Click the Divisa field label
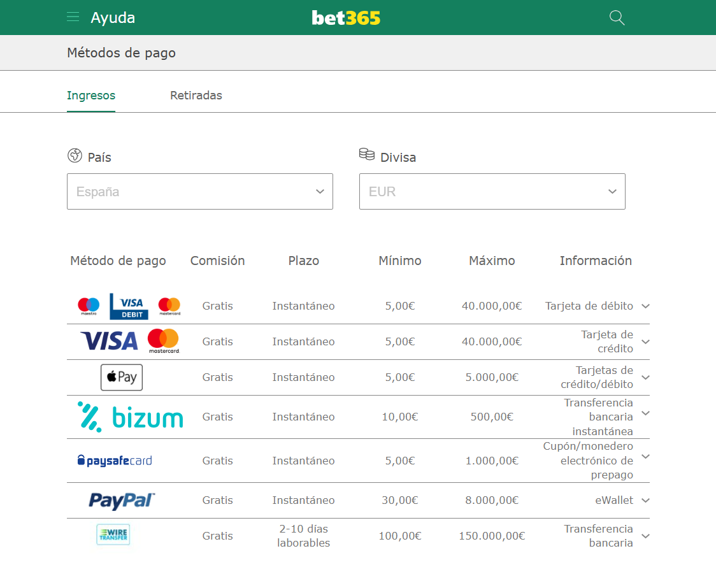The height and width of the screenshot is (588, 716). point(398,157)
